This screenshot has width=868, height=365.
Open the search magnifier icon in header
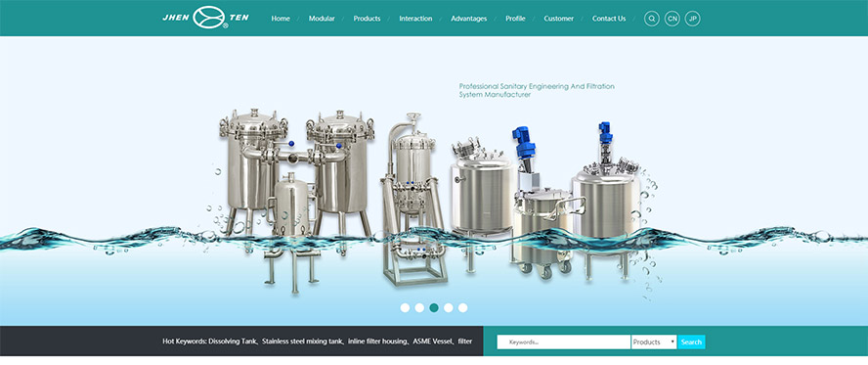[652, 19]
